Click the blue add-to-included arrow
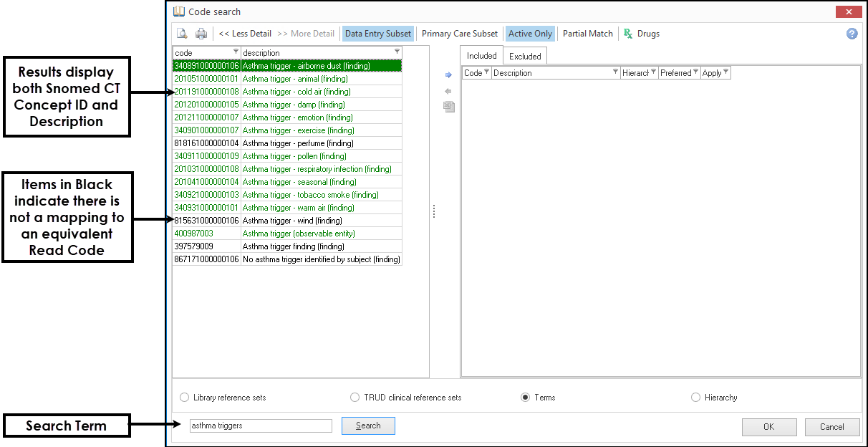Image resolution: width=868 pixels, height=447 pixels. click(449, 74)
